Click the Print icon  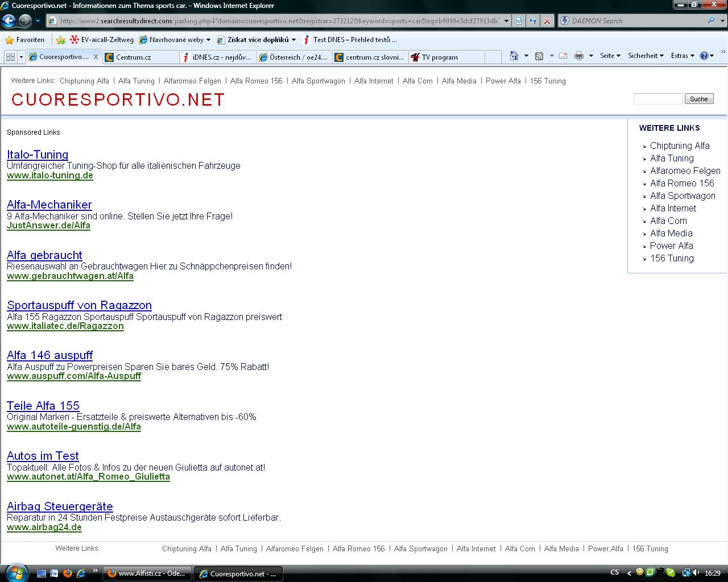[579, 56]
